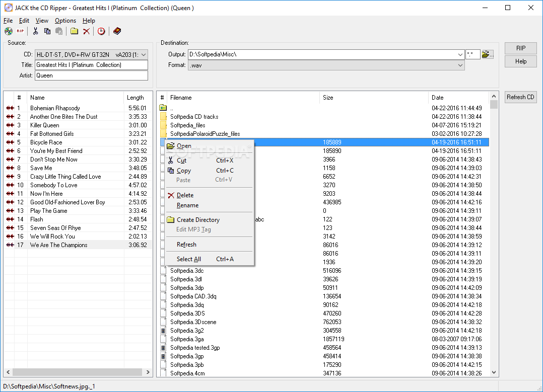Expand the Output path dropdown arrow
This screenshot has height=392, width=543.
coord(460,54)
